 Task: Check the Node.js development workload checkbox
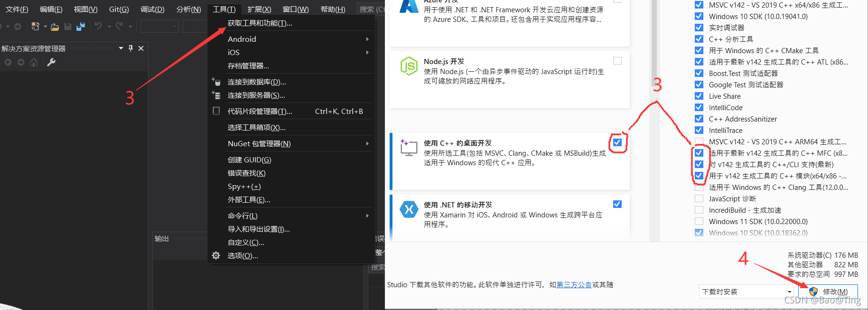point(617,61)
